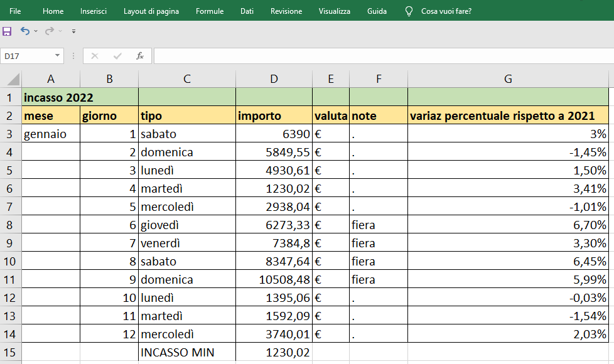Select row 15 header
The height and width of the screenshot is (364, 614).
11,352
